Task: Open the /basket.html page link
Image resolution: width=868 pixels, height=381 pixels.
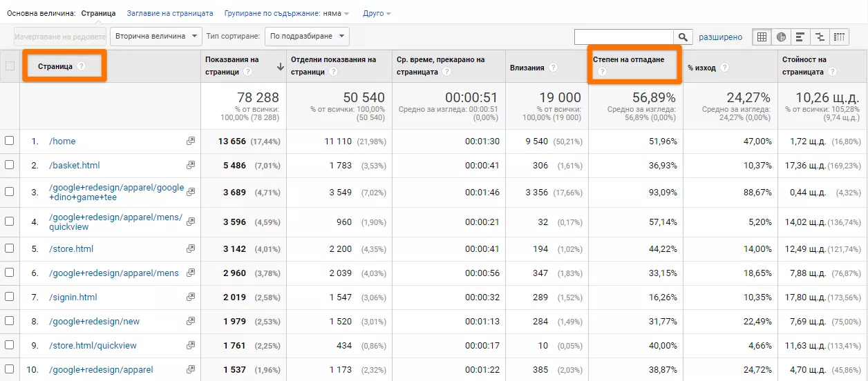Action: pyautogui.click(x=75, y=166)
